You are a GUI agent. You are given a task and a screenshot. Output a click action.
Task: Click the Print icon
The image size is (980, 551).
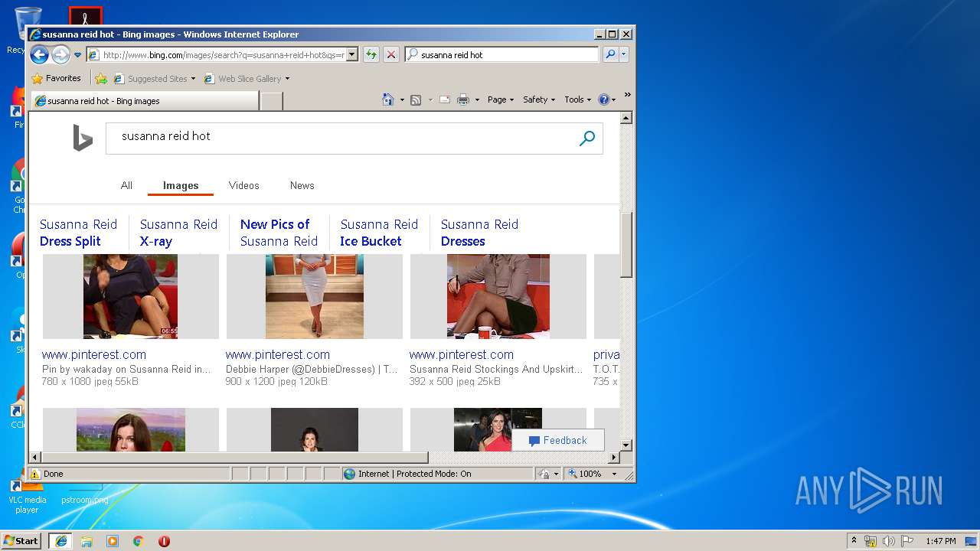pos(463,99)
